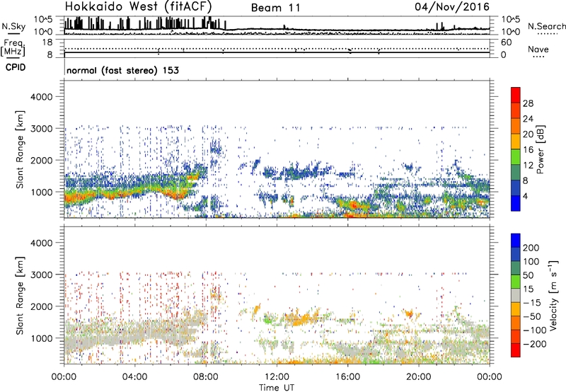Screen dimensions: 566x392
Task: Click the date '04/Nov/2016'
Action: 452,7
